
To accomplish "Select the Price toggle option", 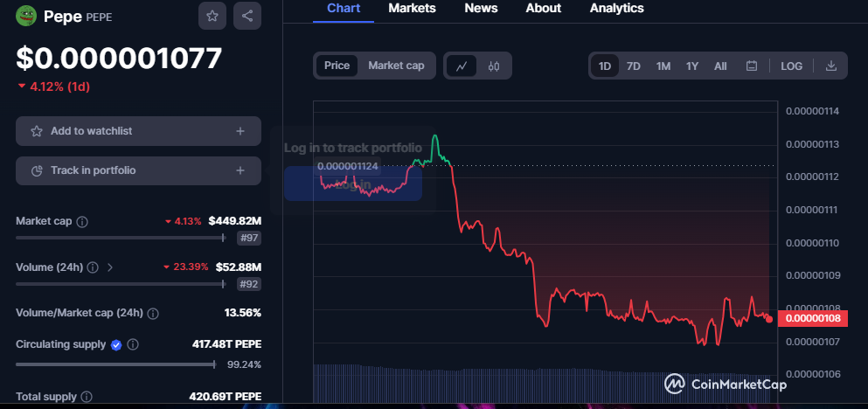I will (337, 66).
